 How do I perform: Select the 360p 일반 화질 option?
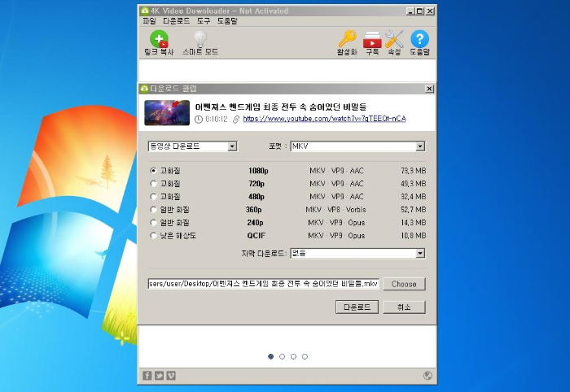point(153,210)
